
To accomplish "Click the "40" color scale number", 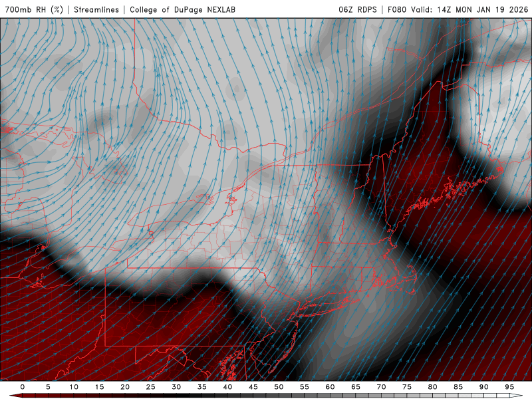I will (227, 387).
